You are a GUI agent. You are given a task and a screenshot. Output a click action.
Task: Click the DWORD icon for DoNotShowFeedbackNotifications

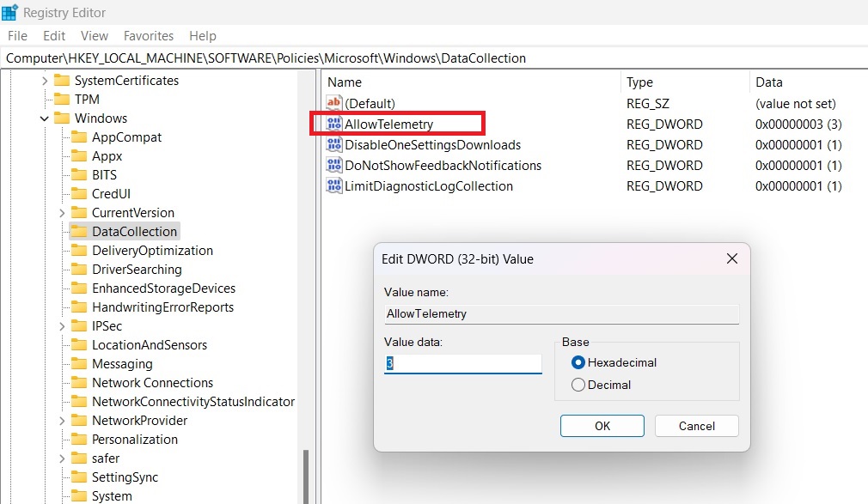pyautogui.click(x=335, y=165)
